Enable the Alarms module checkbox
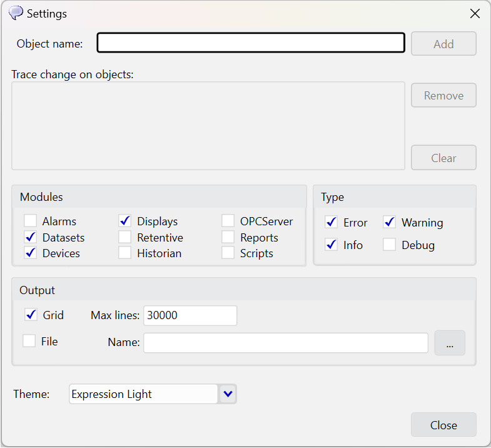 coord(31,220)
